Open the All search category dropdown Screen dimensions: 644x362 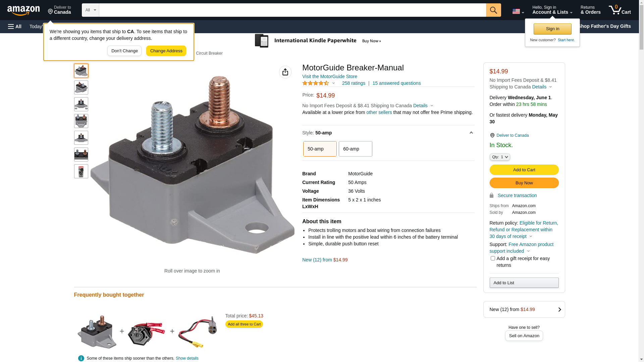pos(91,10)
